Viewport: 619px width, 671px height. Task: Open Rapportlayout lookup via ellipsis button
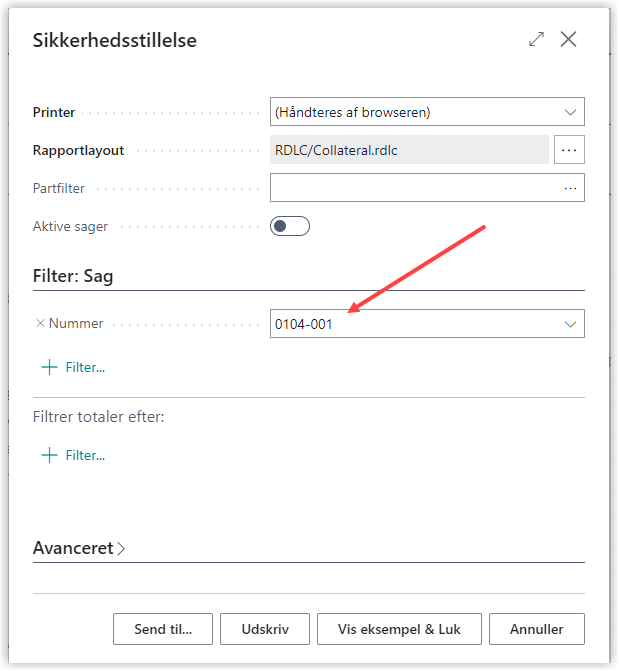pos(569,150)
